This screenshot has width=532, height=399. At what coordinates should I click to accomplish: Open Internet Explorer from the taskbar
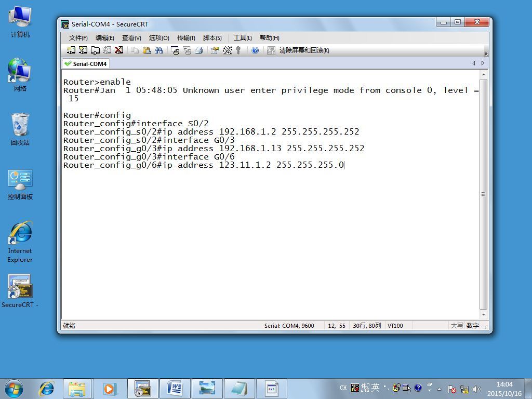(x=47, y=389)
